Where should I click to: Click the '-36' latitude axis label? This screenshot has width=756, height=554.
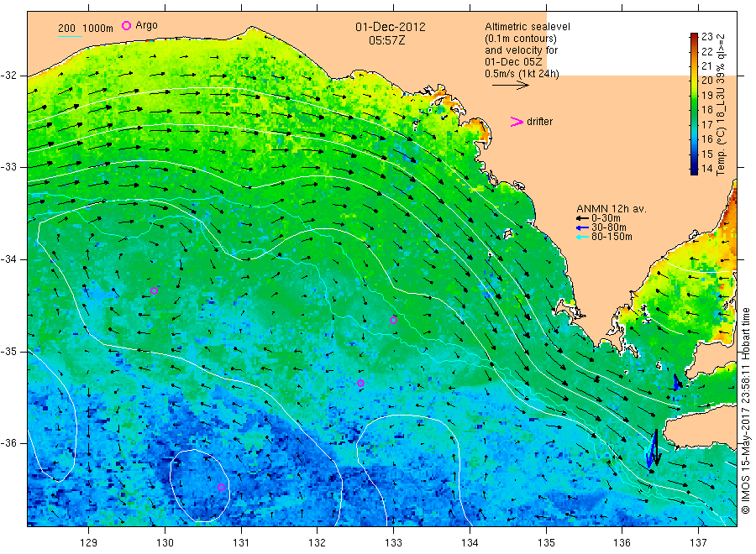tap(9, 443)
